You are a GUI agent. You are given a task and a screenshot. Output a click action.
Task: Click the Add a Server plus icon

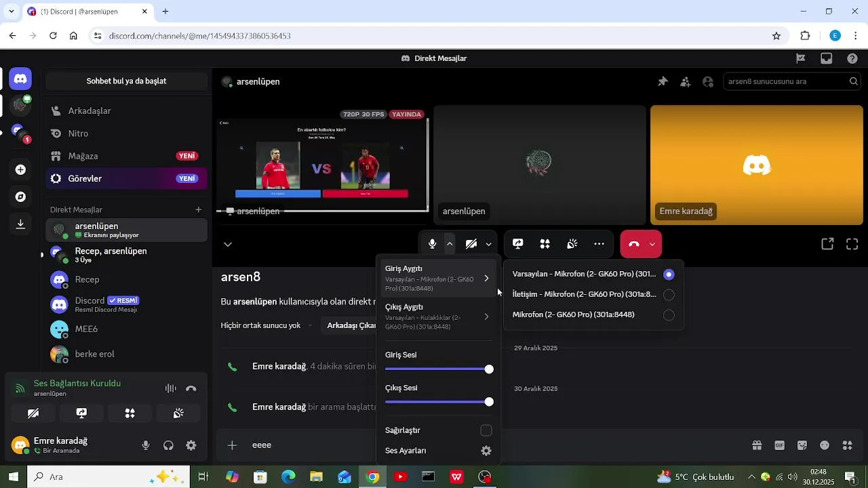click(x=20, y=169)
